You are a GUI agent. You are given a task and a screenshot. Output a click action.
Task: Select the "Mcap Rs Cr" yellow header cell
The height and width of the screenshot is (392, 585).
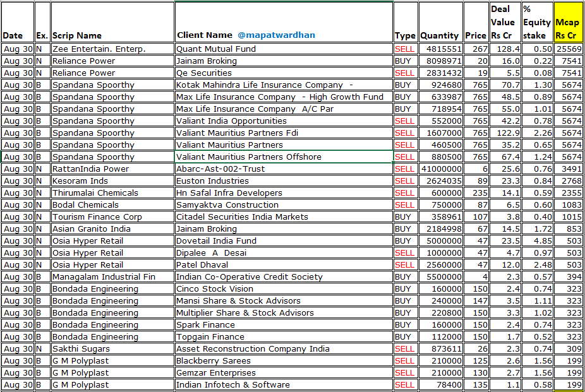pyautogui.click(x=568, y=22)
